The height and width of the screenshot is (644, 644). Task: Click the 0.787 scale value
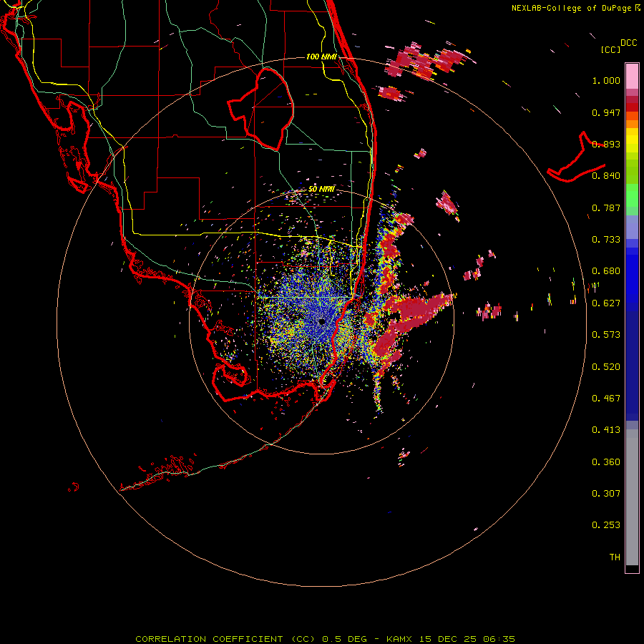[x=606, y=208]
